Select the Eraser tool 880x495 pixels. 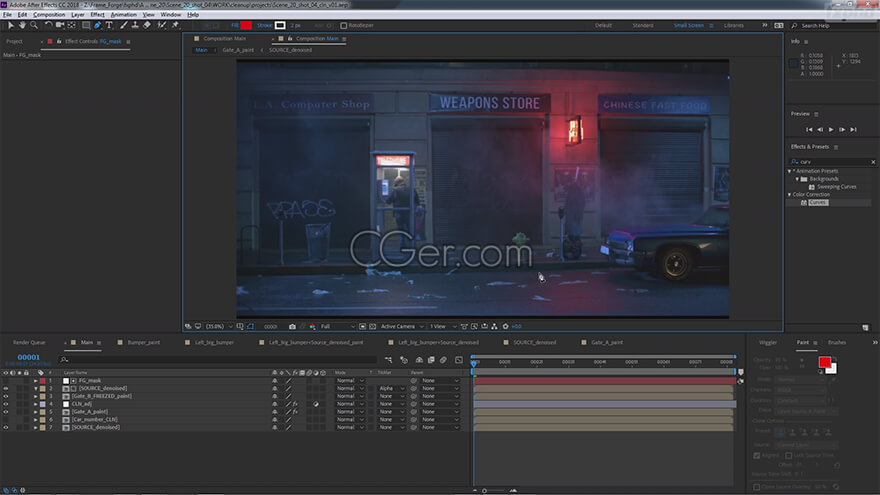146,25
